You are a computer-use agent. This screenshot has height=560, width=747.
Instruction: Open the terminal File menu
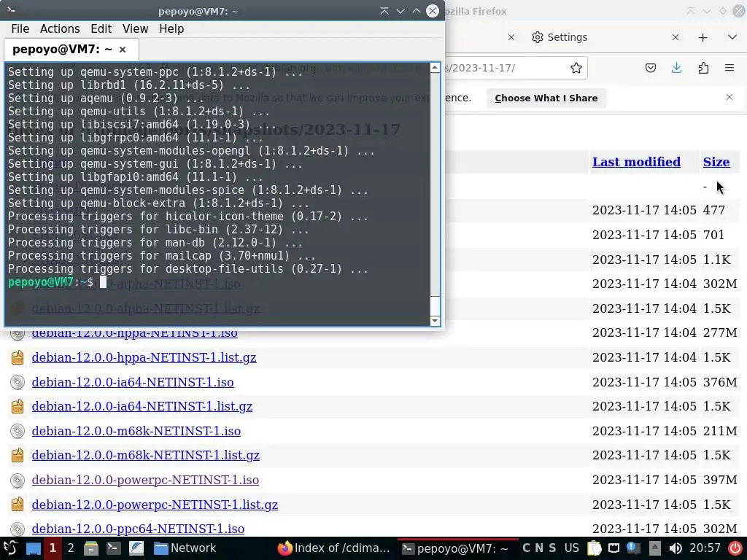click(x=20, y=29)
